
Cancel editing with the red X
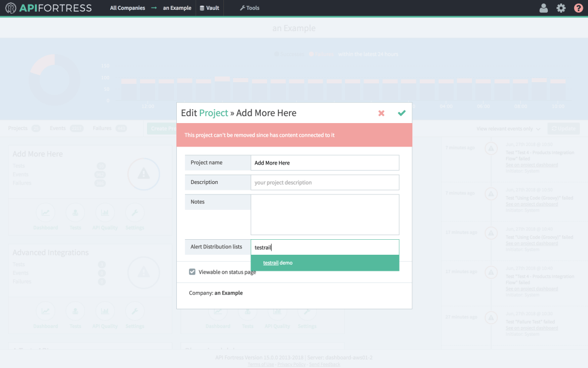click(381, 113)
